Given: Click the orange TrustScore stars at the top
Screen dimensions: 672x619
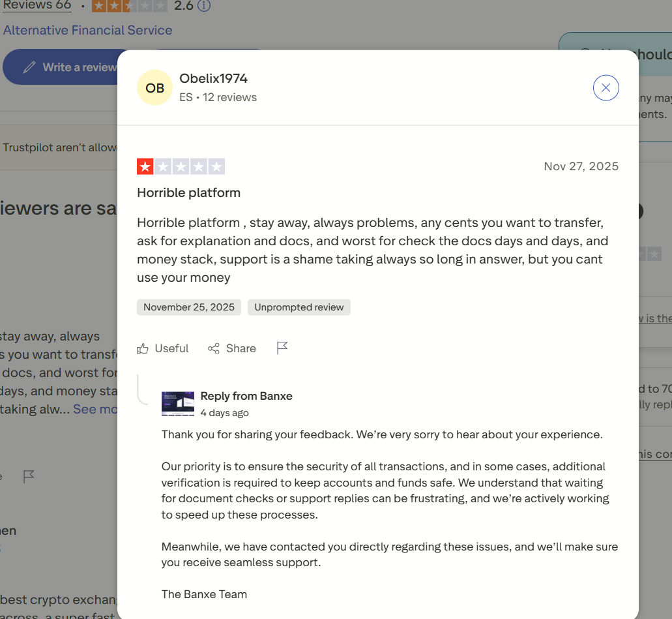Looking at the screenshot, I should click(130, 6).
